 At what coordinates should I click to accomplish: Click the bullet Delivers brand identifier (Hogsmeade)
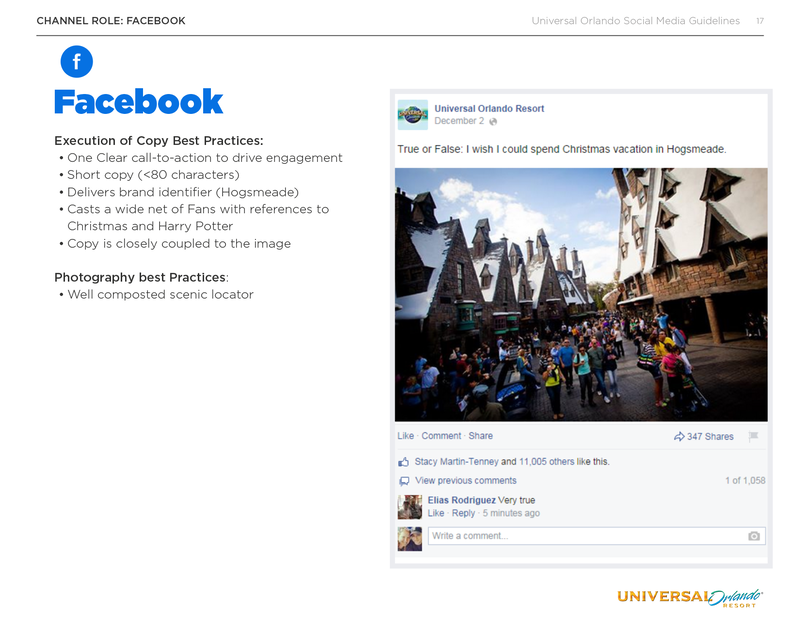183,192
